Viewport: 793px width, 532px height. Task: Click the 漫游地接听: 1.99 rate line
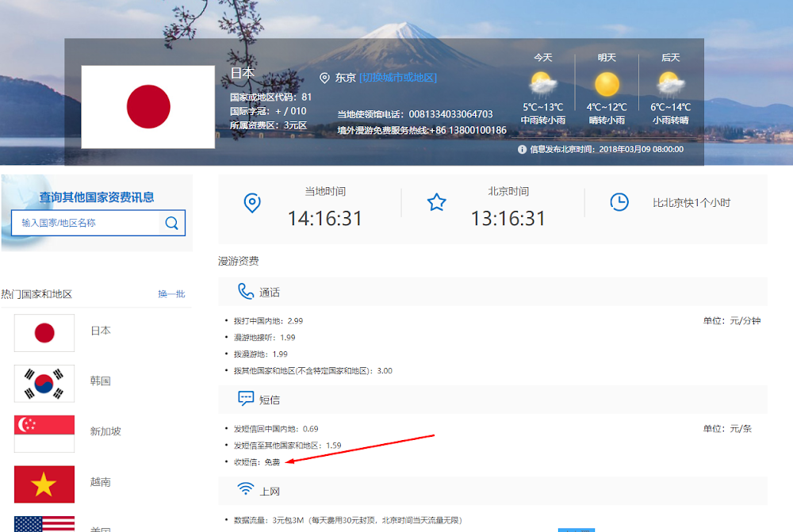click(x=265, y=338)
